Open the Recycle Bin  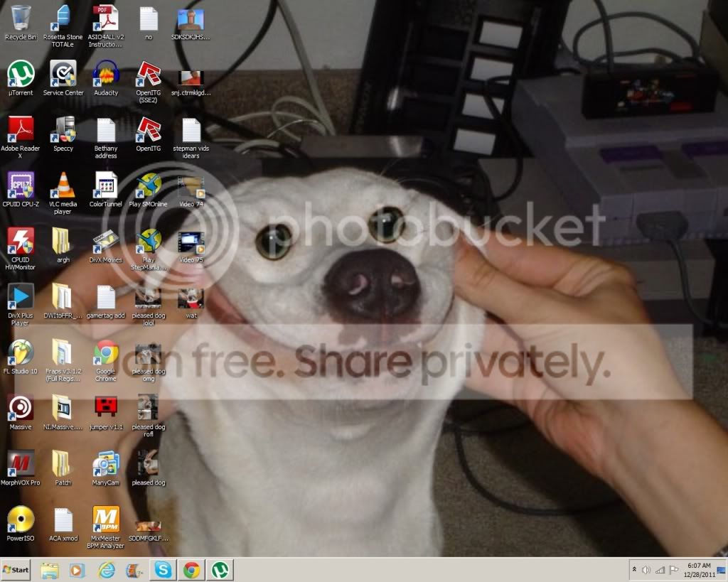21,18
